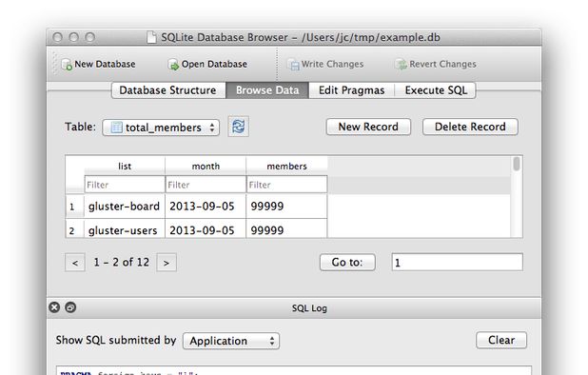Click the Go to record number field

coord(457,262)
